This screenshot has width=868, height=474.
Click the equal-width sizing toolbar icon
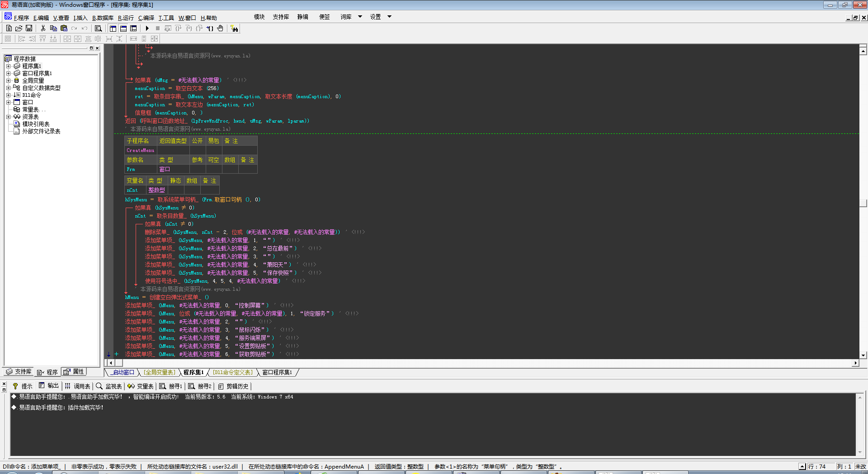133,39
